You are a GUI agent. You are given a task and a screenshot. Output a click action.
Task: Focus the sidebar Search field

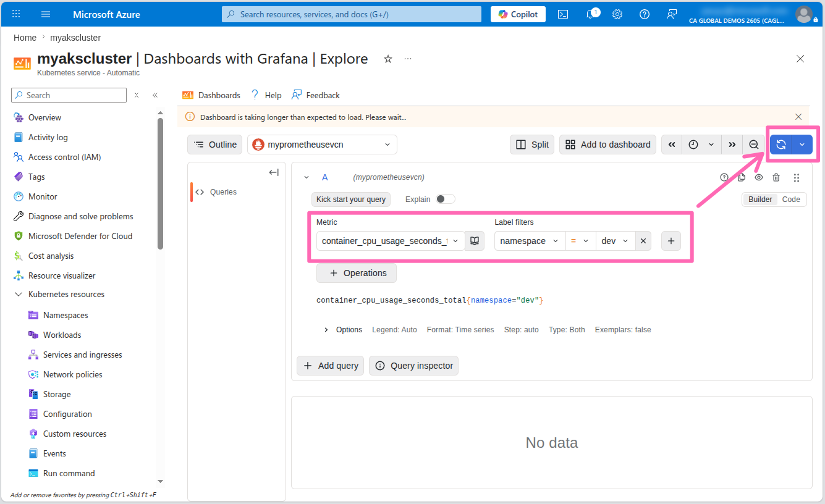pos(69,95)
